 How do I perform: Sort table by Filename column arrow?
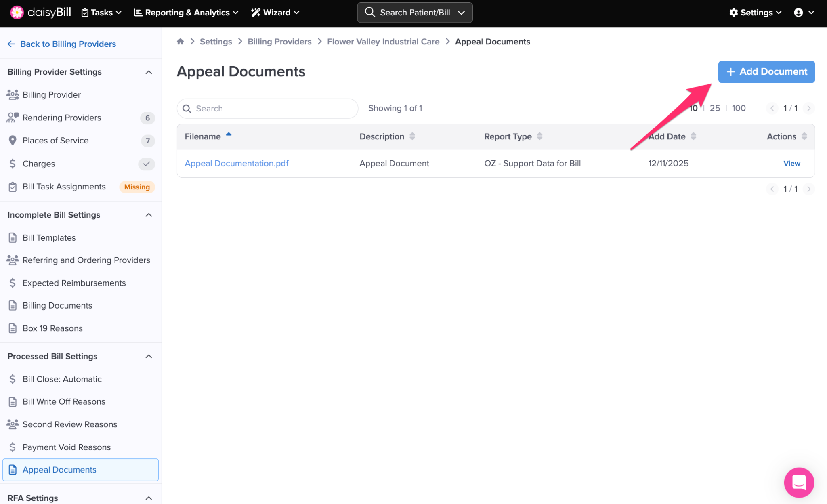coord(229,135)
